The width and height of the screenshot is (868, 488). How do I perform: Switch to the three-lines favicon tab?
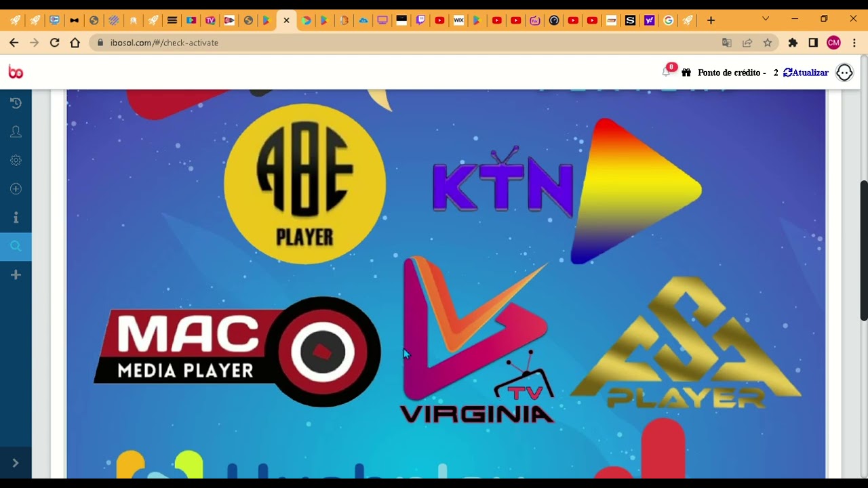click(172, 20)
